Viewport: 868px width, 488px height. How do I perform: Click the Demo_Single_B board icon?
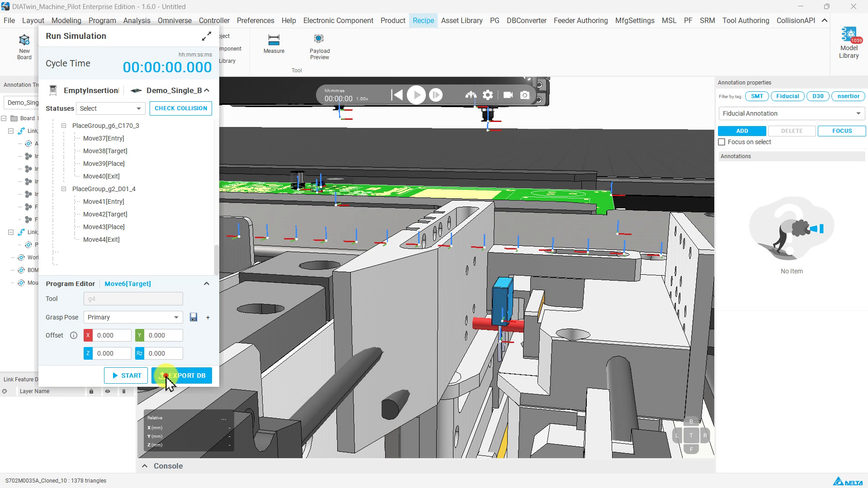(136, 90)
